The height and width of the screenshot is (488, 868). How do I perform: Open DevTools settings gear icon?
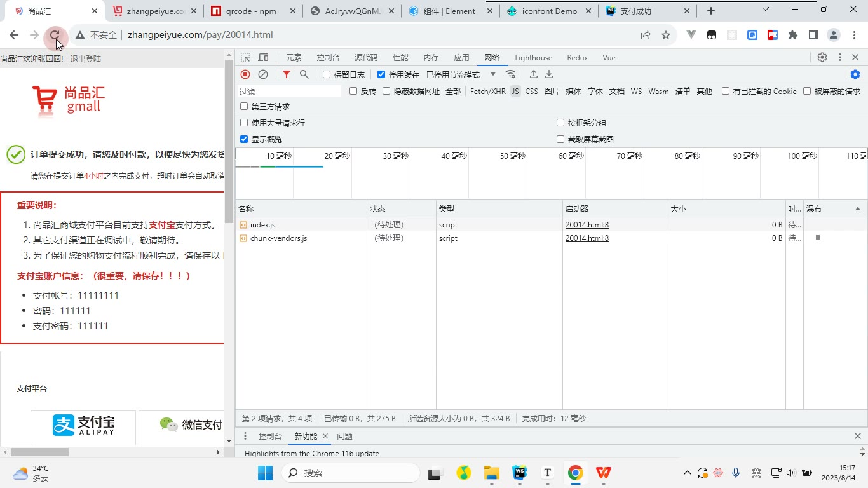[822, 57]
